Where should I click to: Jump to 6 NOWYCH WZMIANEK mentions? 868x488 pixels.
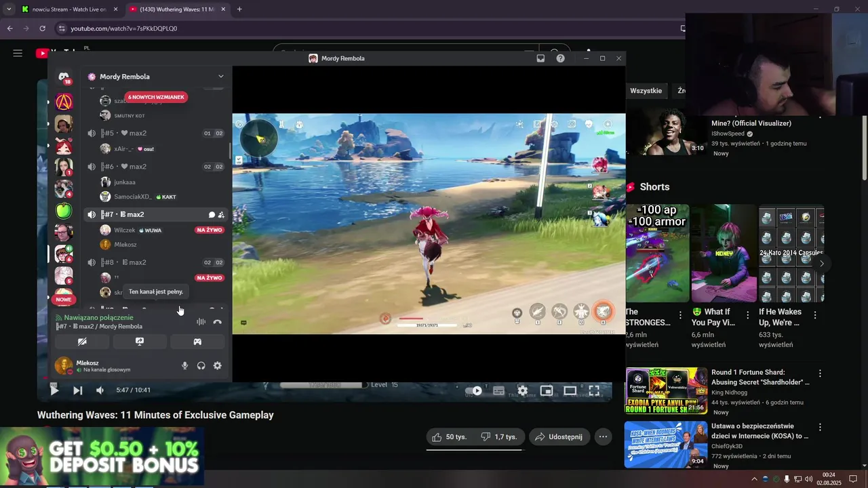point(156,97)
